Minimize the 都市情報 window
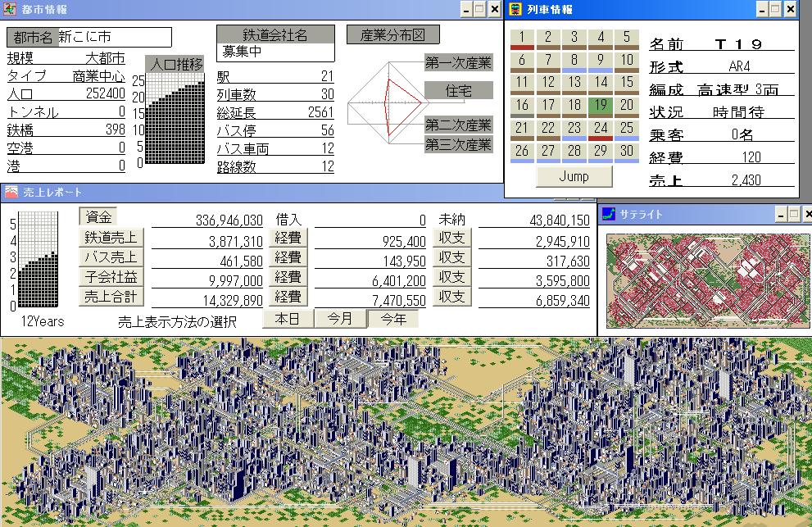Viewport: 812px width, 527px height. tap(466, 9)
